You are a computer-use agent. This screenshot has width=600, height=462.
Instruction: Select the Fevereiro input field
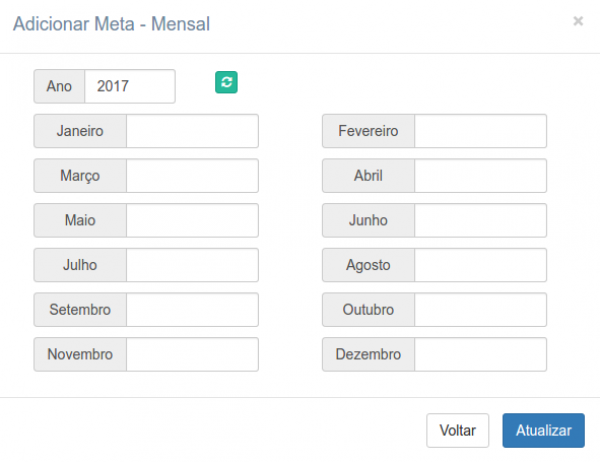480,131
